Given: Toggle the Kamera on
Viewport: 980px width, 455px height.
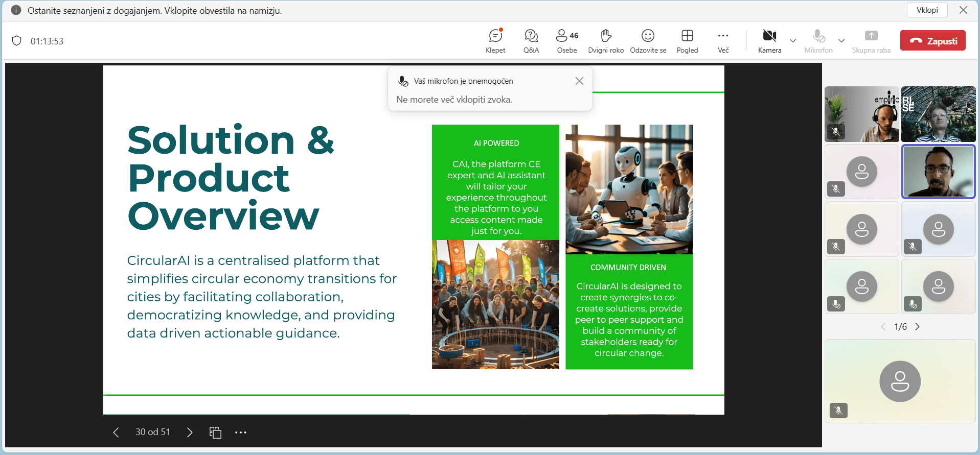Looking at the screenshot, I should 769,41.
